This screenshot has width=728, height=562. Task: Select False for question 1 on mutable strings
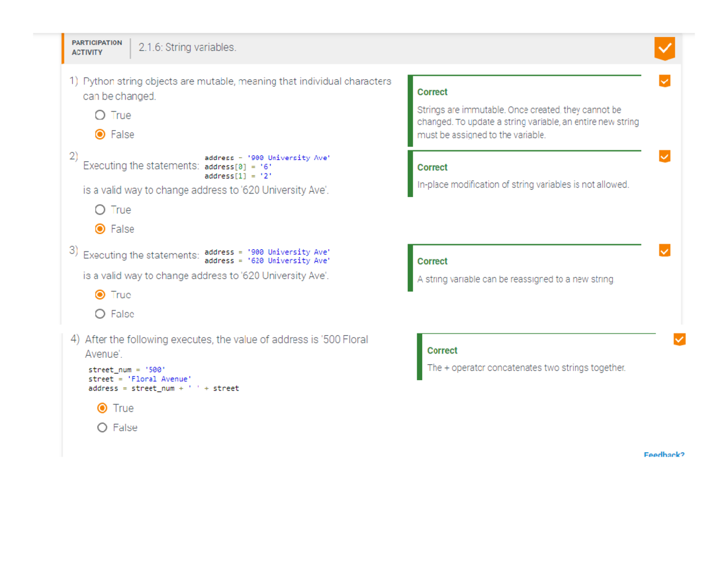click(x=100, y=135)
